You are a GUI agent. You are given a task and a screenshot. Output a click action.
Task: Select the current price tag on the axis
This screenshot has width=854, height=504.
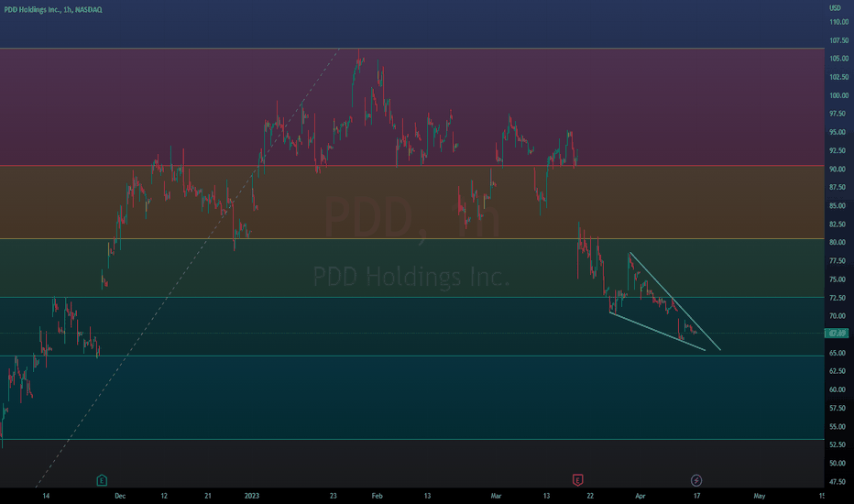point(838,333)
